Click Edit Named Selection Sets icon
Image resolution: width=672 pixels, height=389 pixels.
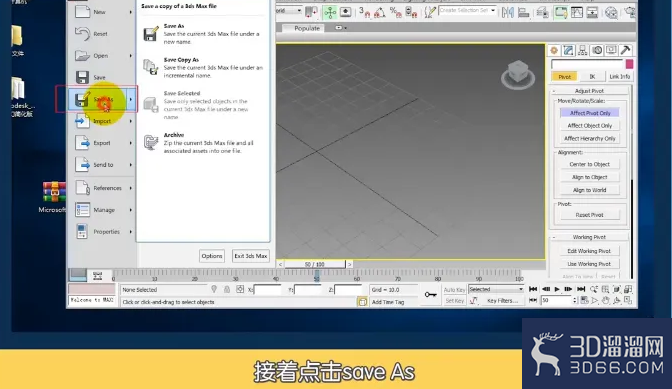click(x=429, y=12)
